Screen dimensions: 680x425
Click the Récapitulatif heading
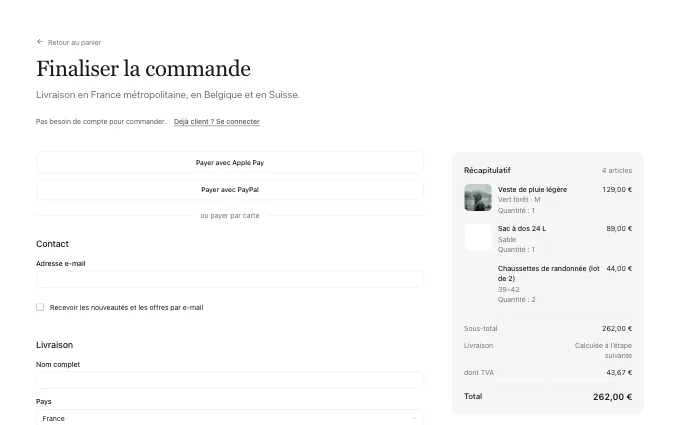[x=487, y=170]
